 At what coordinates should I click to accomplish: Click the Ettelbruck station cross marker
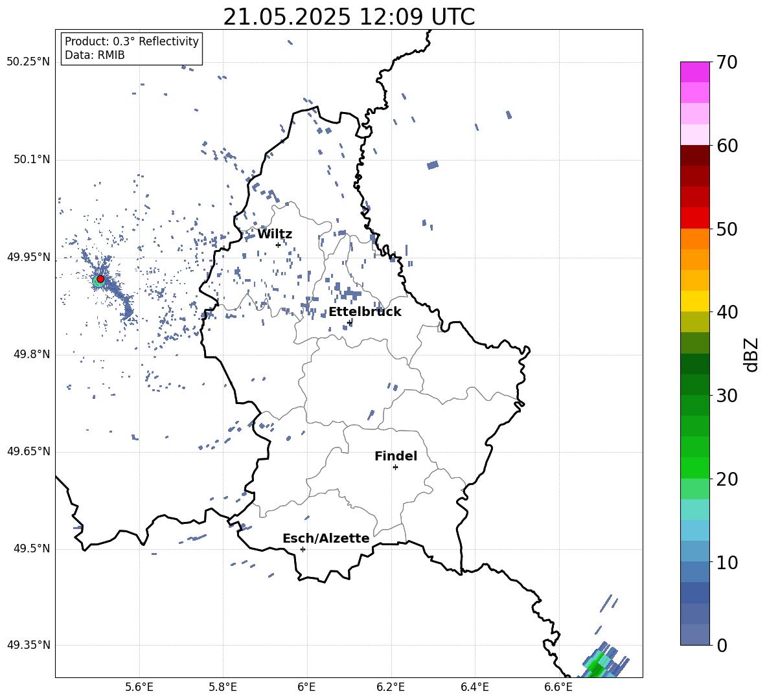click(349, 322)
